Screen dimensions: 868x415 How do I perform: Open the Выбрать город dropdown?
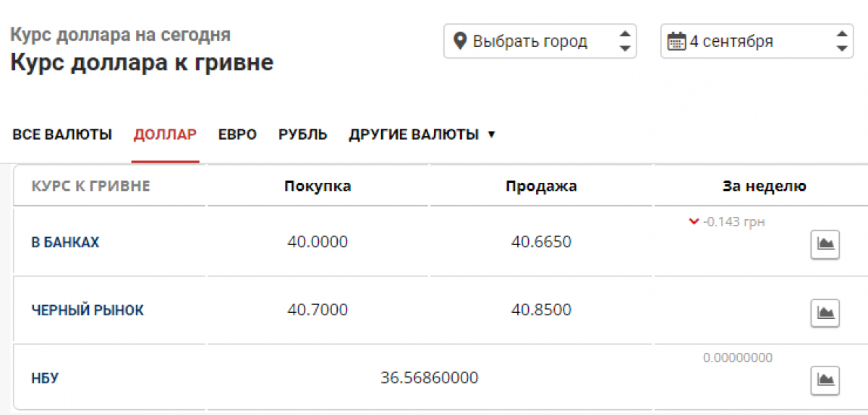point(539,41)
